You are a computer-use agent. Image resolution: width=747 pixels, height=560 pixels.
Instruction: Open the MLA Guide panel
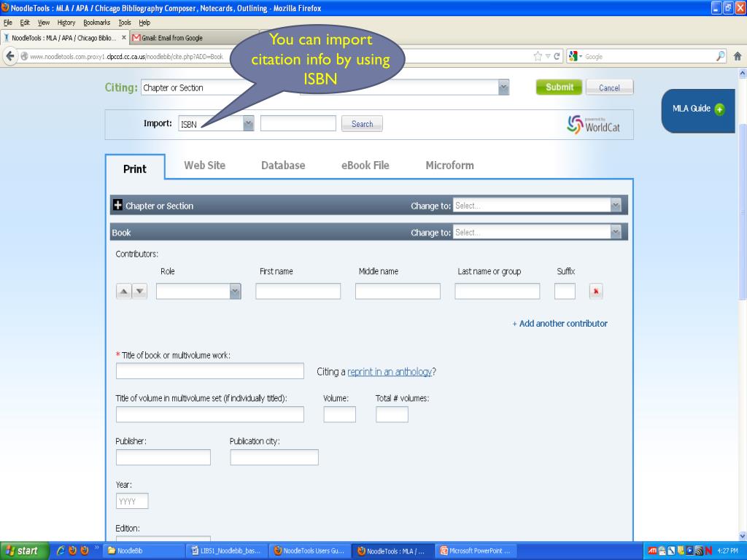pos(697,109)
